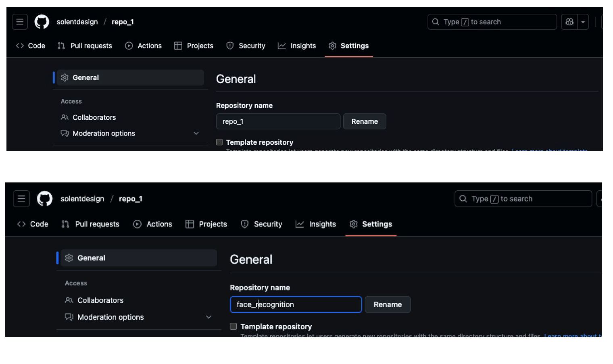Click the Collaborators people icon in the lower sidebar
The height and width of the screenshot is (364, 613).
69,300
